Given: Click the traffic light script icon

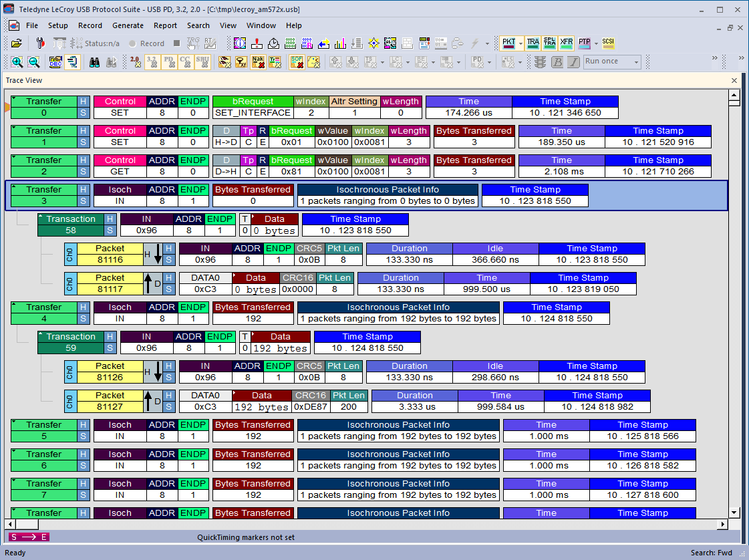Looking at the screenshot, I should click(x=540, y=61).
